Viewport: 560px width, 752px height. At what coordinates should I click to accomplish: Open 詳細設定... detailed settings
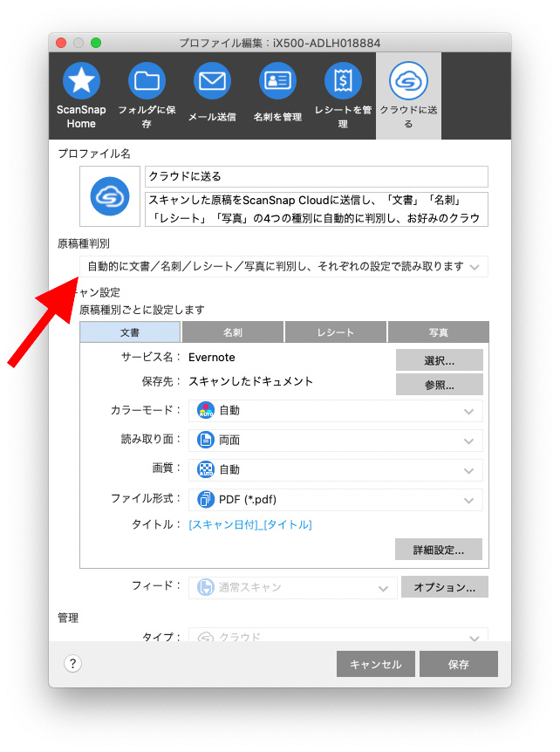[x=439, y=550]
